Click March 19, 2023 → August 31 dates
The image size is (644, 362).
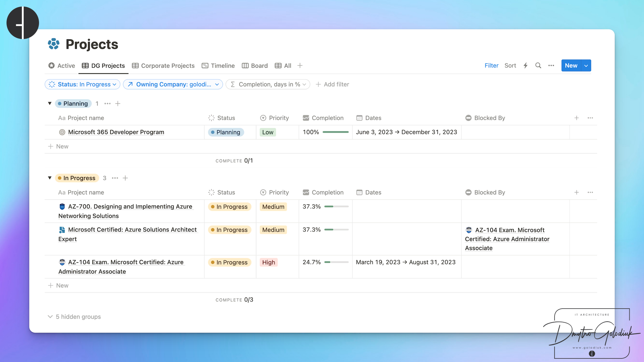tap(406, 262)
